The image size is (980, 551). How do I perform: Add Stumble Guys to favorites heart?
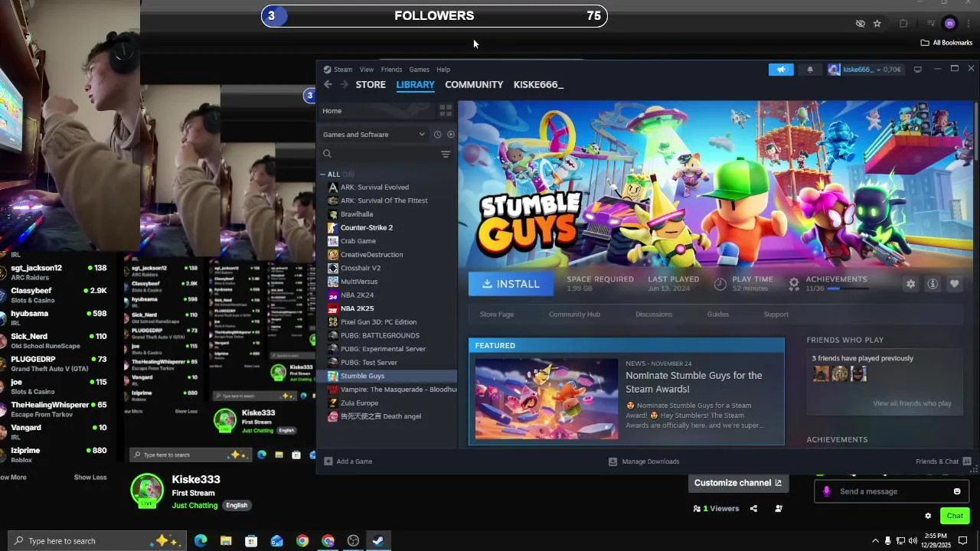point(954,284)
